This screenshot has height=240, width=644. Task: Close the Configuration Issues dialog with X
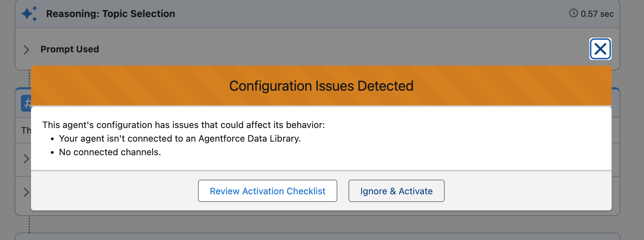click(x=600, y=49)
